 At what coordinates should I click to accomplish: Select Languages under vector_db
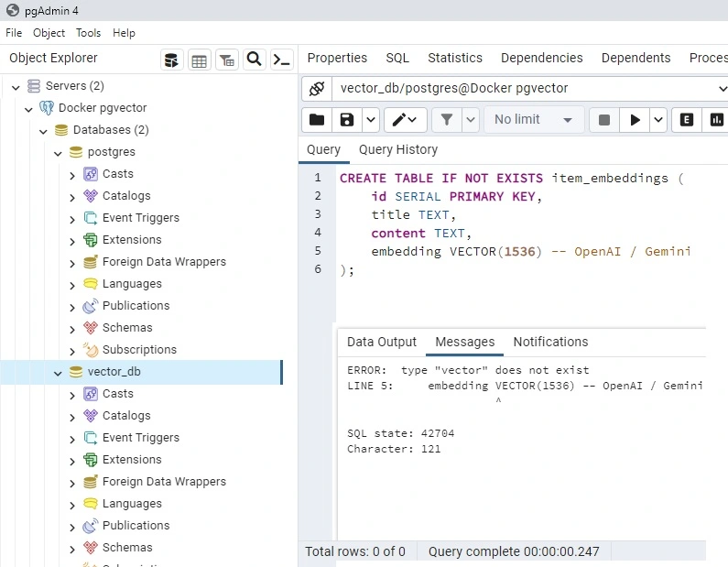[x=132, y=504]
